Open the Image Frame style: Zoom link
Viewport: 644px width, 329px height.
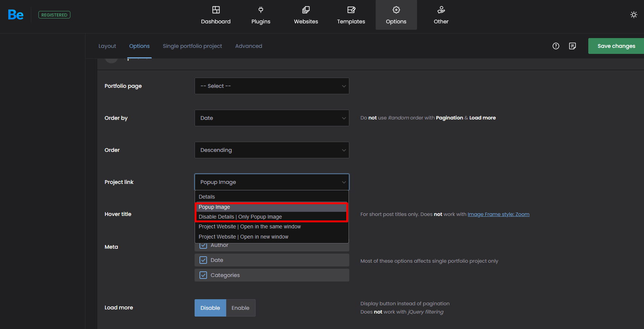point(498,214)
